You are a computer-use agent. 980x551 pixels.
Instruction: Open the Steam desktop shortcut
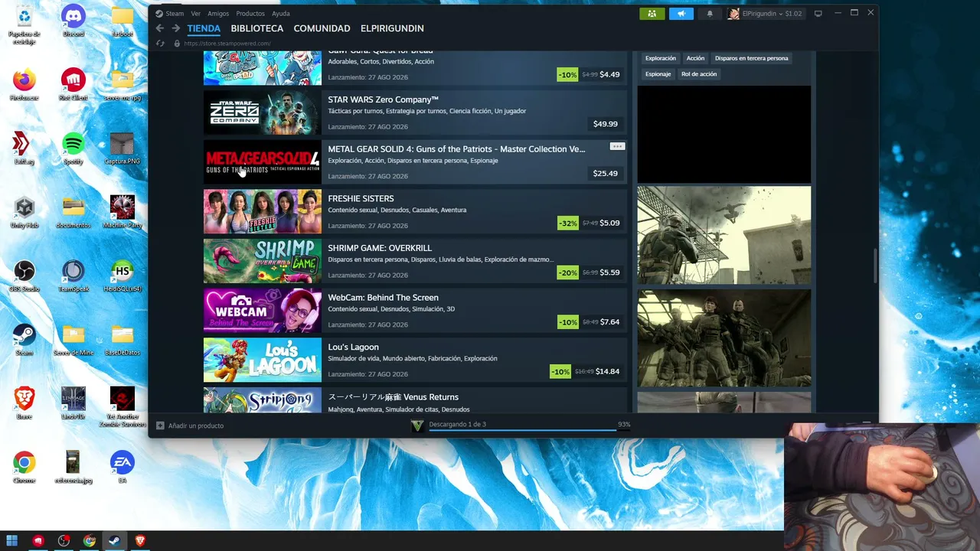[24, 340]
